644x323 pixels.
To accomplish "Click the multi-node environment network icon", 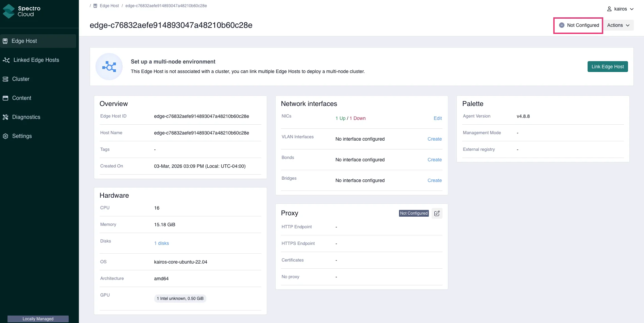I will (x=109, y=67).
